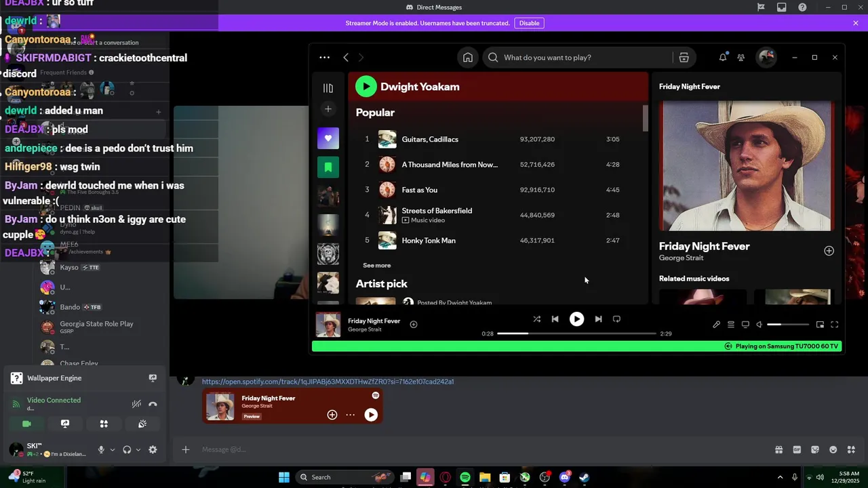Click Playing on Samsung TU7000 60 TV bar
Image resolution: width=868 pixels, height=488 pixels.
click(576, 346)
